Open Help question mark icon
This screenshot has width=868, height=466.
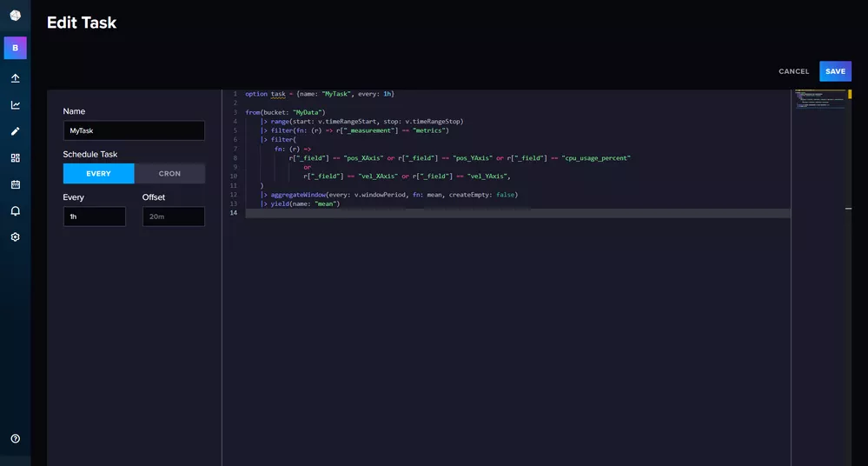point(15,439)
